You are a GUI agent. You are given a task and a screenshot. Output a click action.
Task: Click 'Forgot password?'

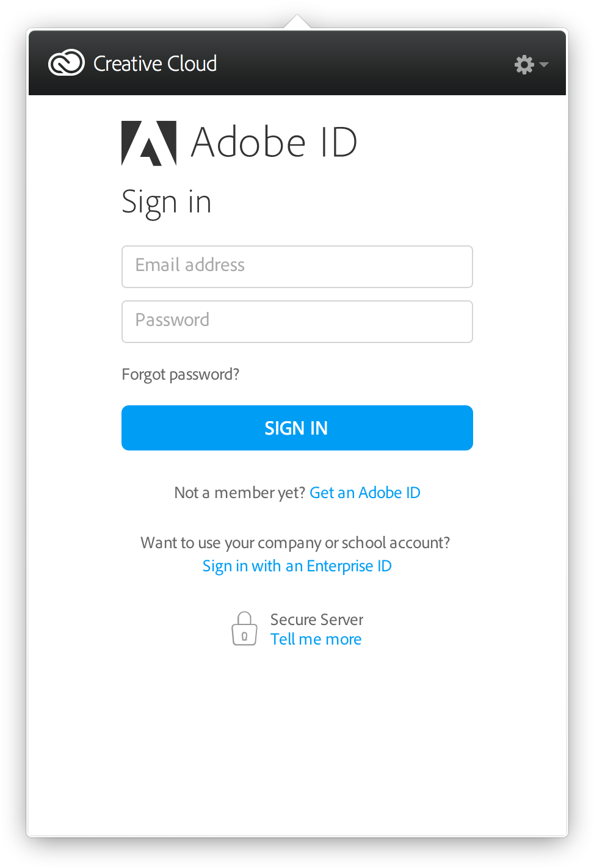click(180, 374)
